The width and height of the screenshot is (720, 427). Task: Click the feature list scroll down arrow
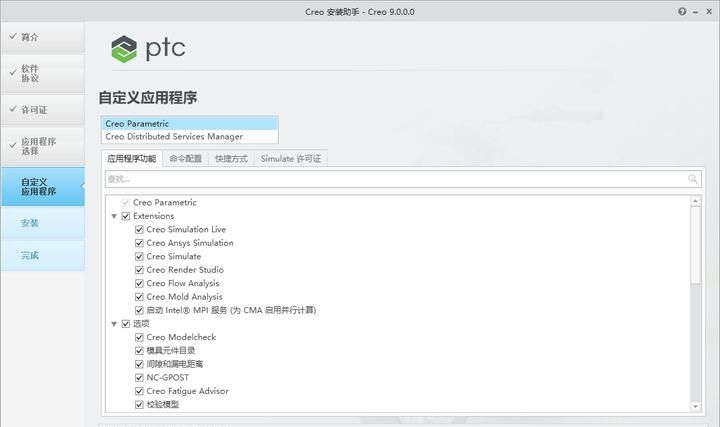[695, 406]
